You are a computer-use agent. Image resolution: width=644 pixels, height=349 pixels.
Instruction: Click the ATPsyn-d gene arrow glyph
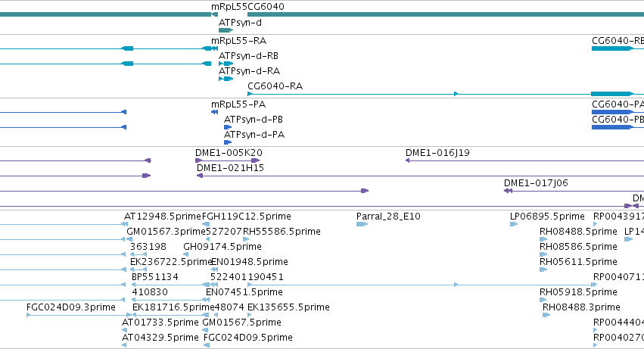(x=226, y=30)
